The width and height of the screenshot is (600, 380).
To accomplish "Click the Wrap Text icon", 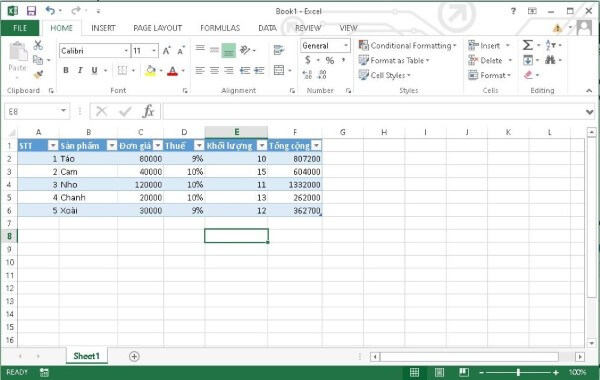I will pyautogui.click(x=279, y=50).
